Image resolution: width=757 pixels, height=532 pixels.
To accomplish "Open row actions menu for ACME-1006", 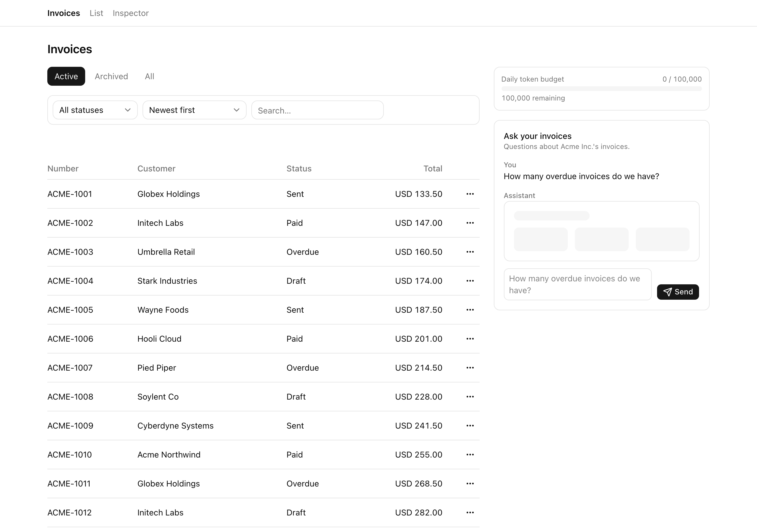I will point(470,339).
